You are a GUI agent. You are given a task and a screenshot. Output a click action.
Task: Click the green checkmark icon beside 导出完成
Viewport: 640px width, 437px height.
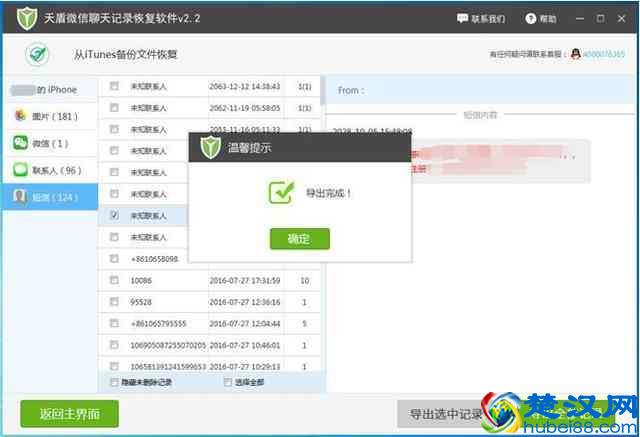coord(281,193)
